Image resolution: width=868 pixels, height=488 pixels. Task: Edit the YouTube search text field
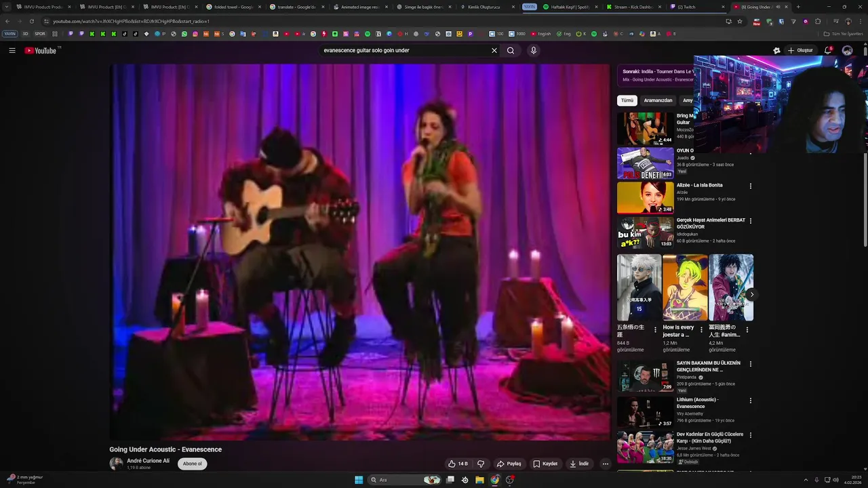[403, 50]
